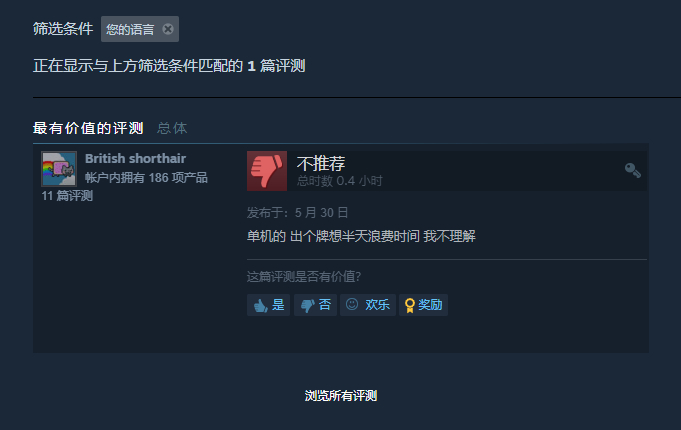681x430 pixels.
Task: Open the reviewer's 11 篇评测 link
Action: (67, 196)
